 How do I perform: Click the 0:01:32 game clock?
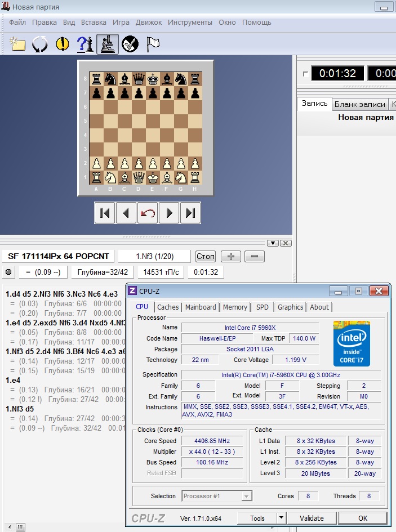(x=337, y=73)
